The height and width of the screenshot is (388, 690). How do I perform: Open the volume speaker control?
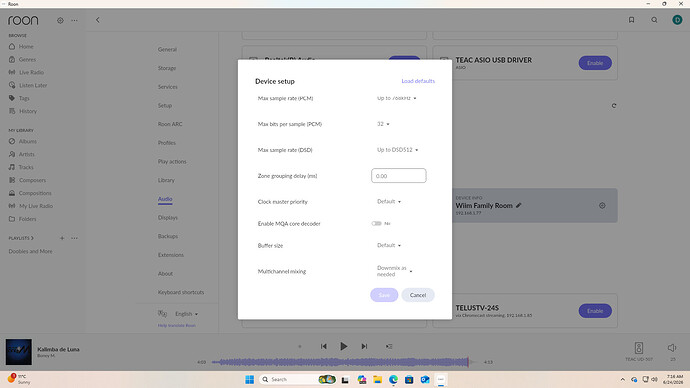672,348
